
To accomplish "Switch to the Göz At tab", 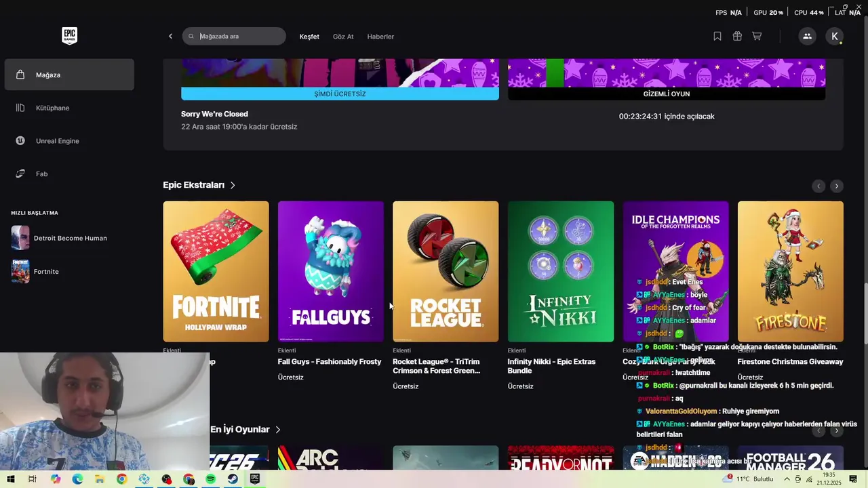I will point(343,37).
